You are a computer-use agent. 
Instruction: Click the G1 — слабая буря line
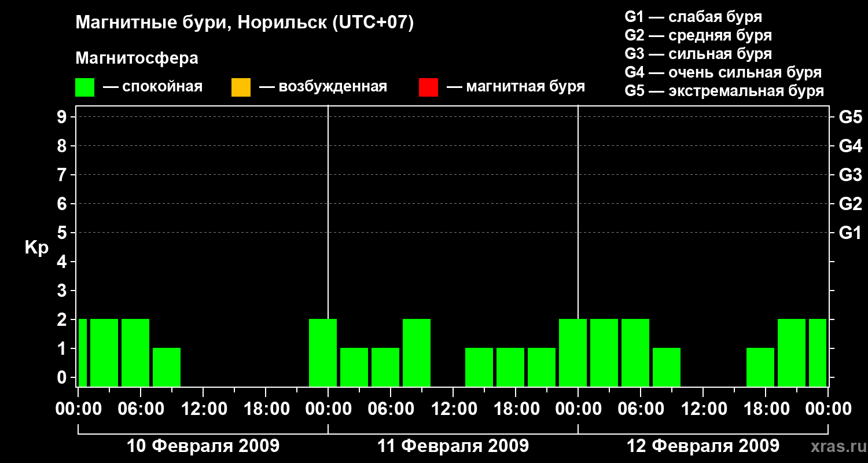click(x=693, y=17)
